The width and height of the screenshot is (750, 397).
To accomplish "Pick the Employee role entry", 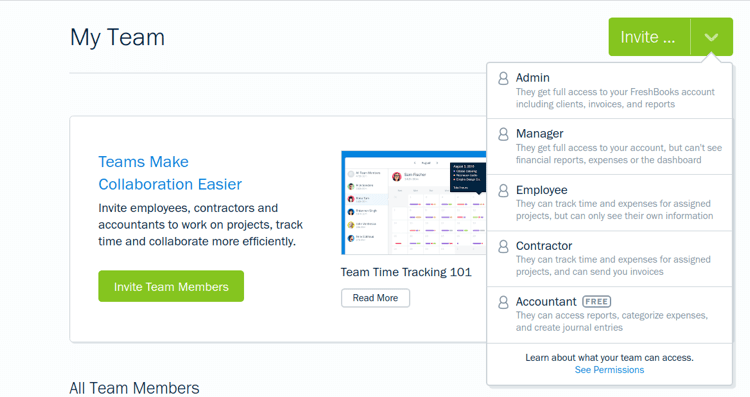I will click(x=609, y=203).
